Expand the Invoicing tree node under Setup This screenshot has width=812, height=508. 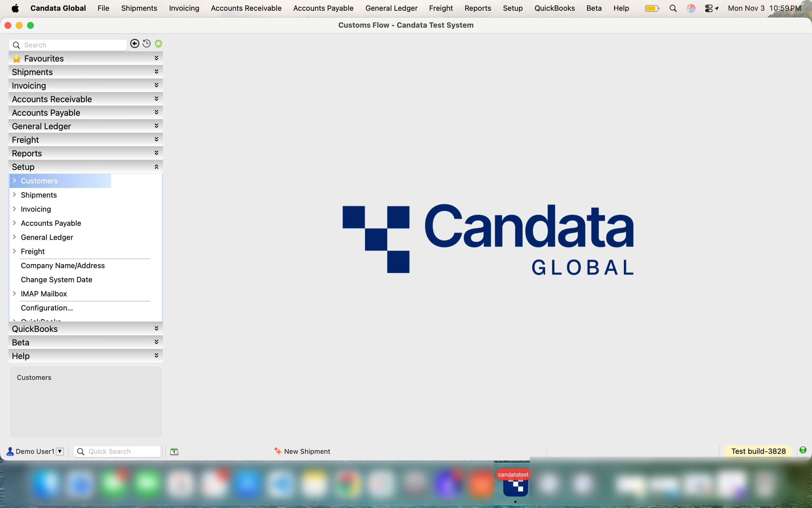click(x=14, y=209)
